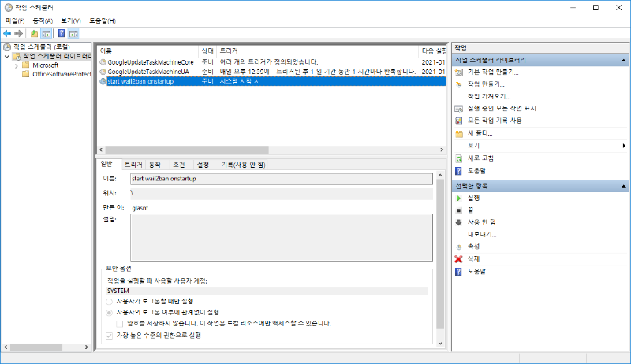Delete the task using red X 삭제
The image size is (631, 364).
pyautogui.click(x=459, y=258)
